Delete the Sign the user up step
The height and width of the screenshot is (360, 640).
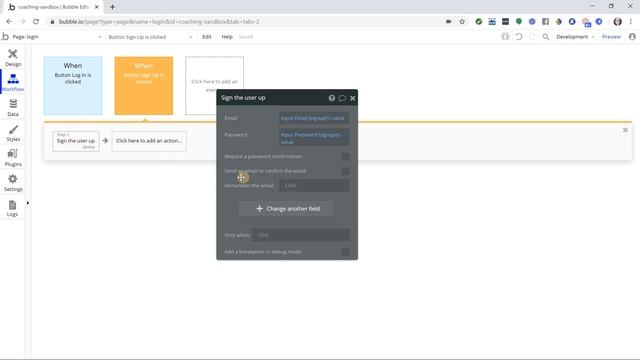coord(89,147)
